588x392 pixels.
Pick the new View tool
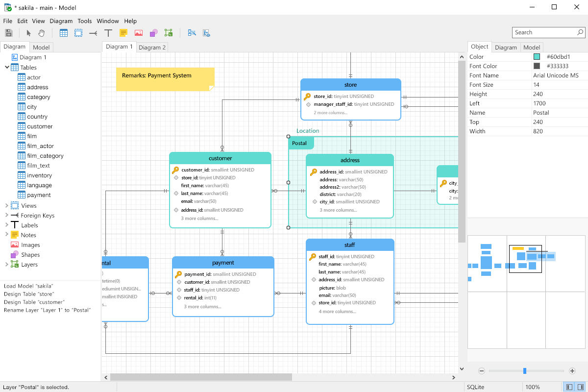tap(78, 33)
